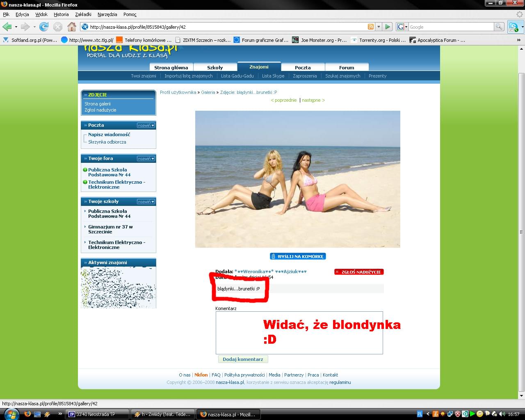The image size is (525, 420).
Task: Click the Skype toolbar icon
Action: [x=513, y=27]
